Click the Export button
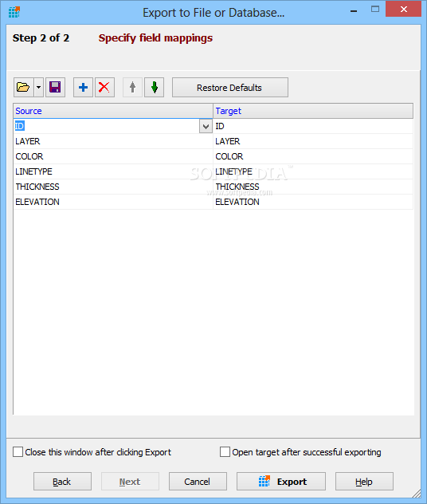The height and width of the screenshot is (504, 427). click(281, 482)
